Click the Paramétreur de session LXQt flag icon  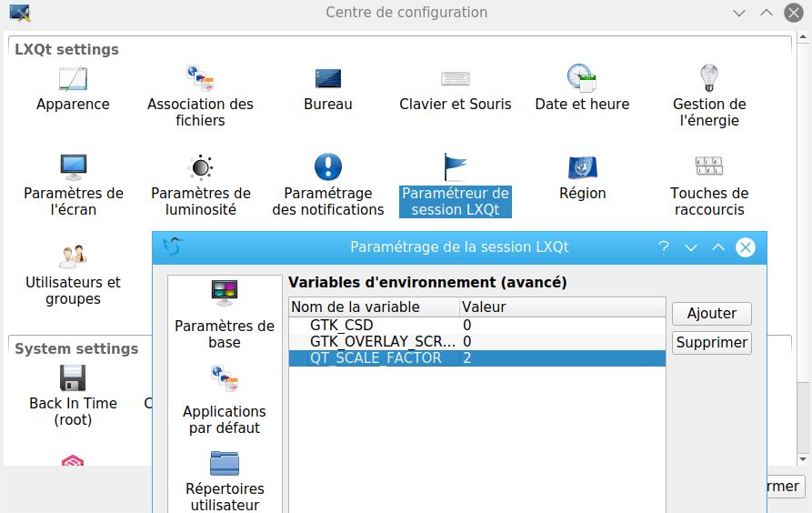pyautogui.click(x=456, y=166)
